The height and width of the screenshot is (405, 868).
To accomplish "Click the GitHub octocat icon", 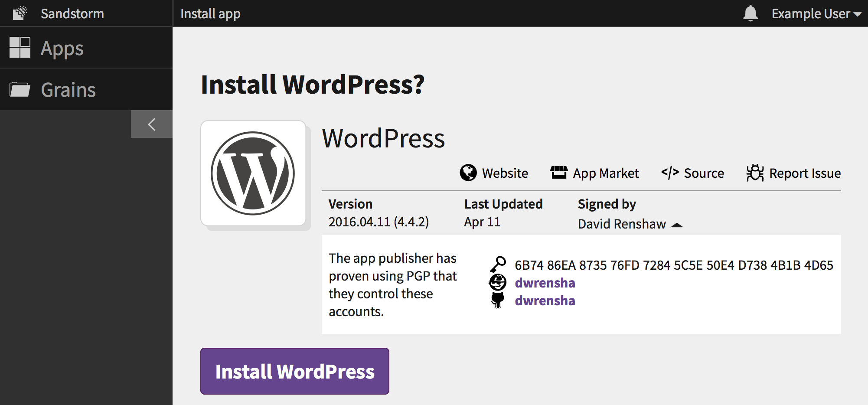I will point(498,300).
